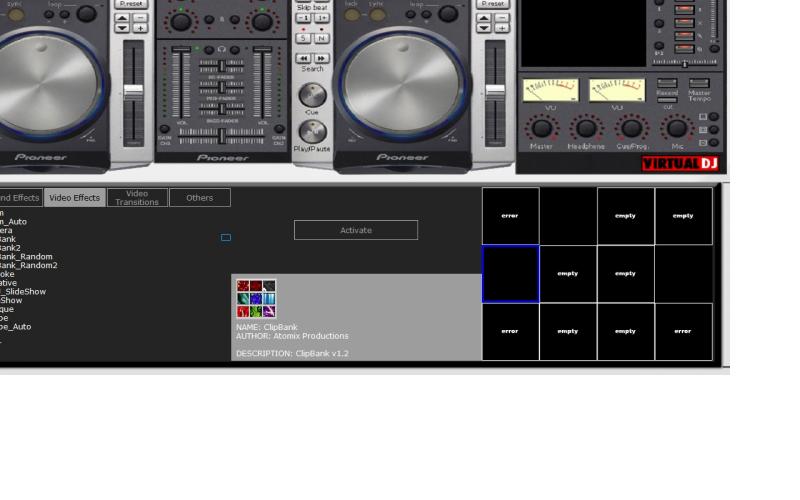Toggle the N button under Skip beat
800x500 pixels.
tap(321, 38)
